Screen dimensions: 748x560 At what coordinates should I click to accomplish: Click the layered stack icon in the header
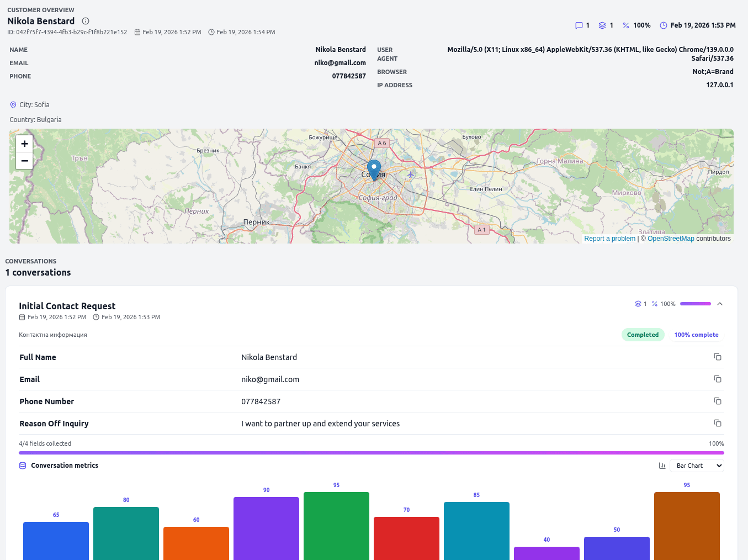click(x=603, y=25)
